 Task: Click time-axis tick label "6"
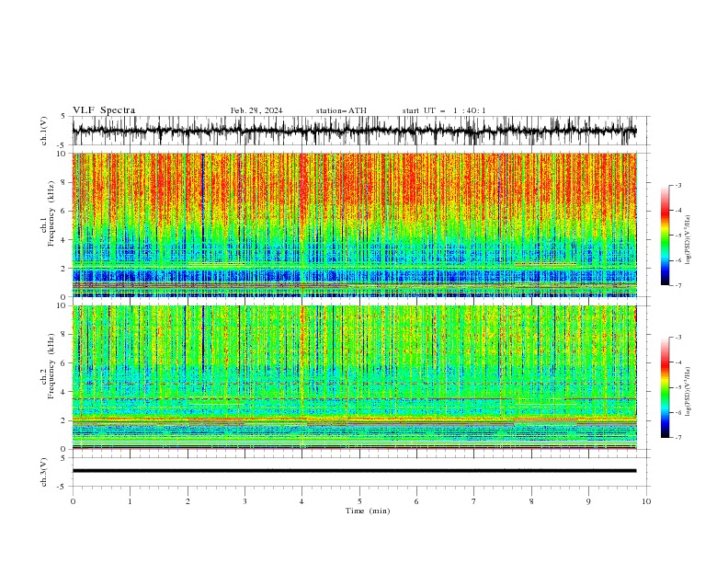click(x=416, y=501)
